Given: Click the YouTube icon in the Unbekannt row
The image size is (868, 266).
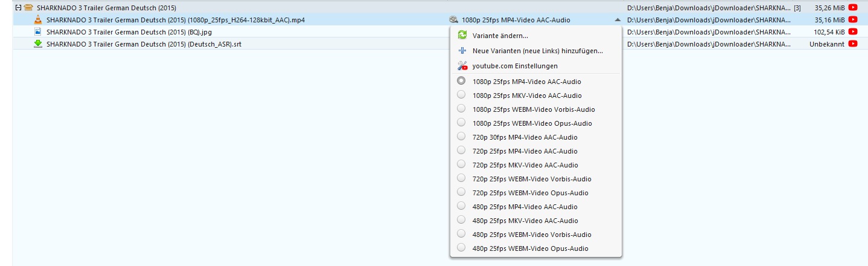Looking at the screenshot, I should pos(853,44).
